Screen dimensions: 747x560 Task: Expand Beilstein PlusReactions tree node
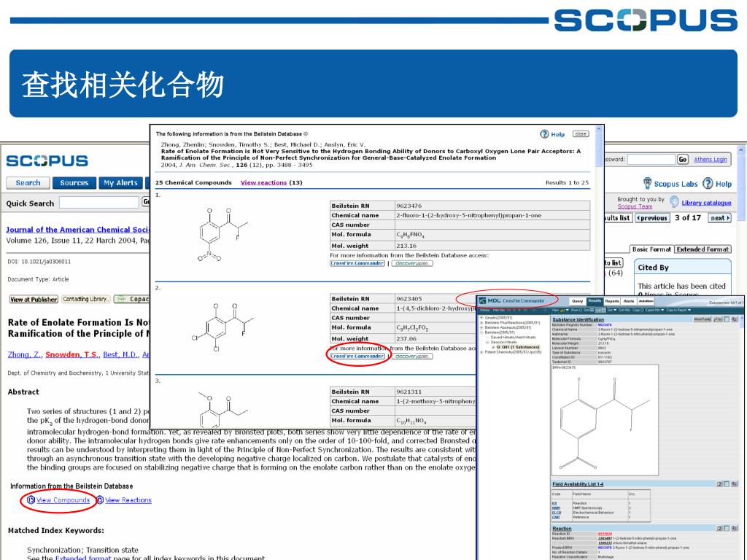tap(481, 322)
